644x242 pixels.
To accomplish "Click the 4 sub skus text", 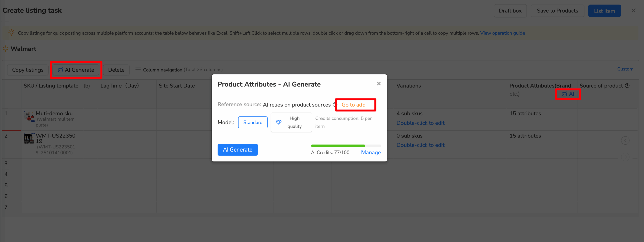I will (410, 113).
